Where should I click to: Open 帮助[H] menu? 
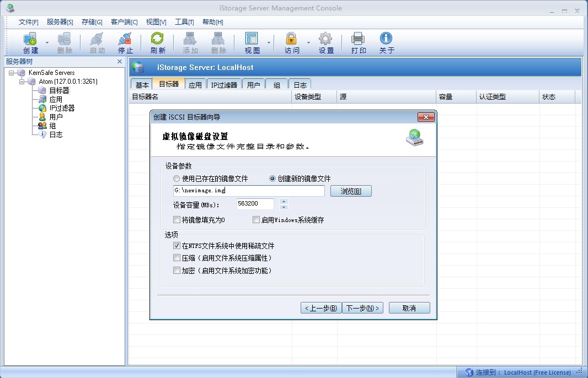(212, 22)
